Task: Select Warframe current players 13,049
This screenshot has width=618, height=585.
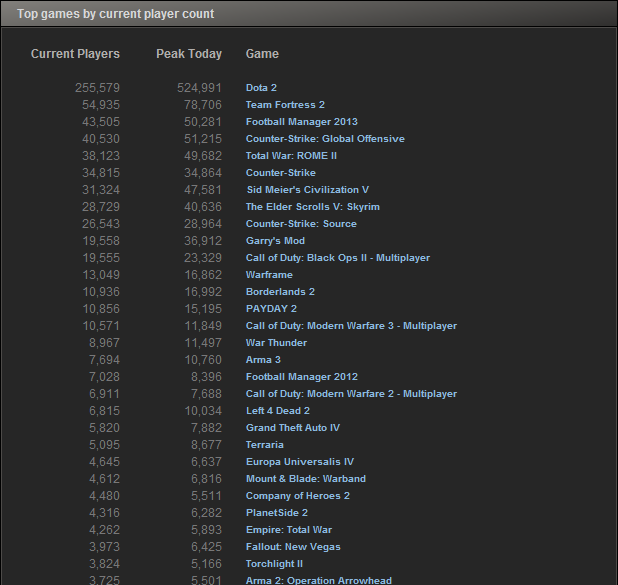Action: pyautogui.click(x=101, y=275)
